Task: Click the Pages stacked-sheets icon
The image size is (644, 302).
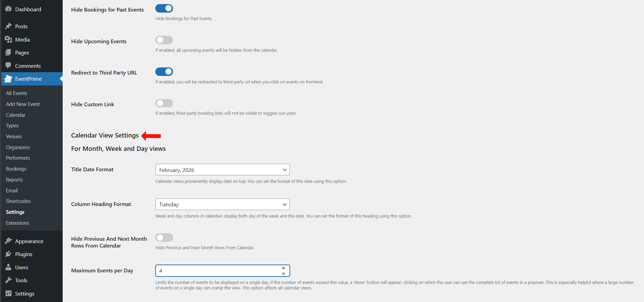Action: (9, 52)
